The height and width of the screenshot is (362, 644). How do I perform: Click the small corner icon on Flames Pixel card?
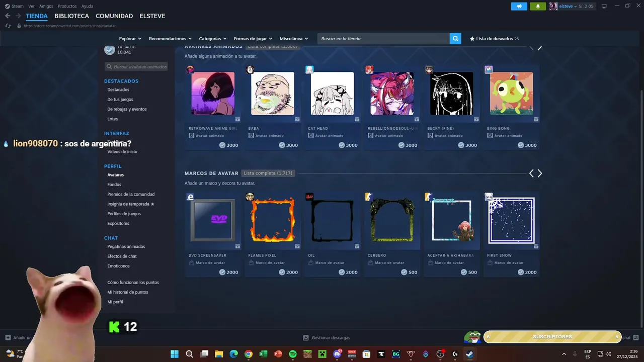coord(297,246)
